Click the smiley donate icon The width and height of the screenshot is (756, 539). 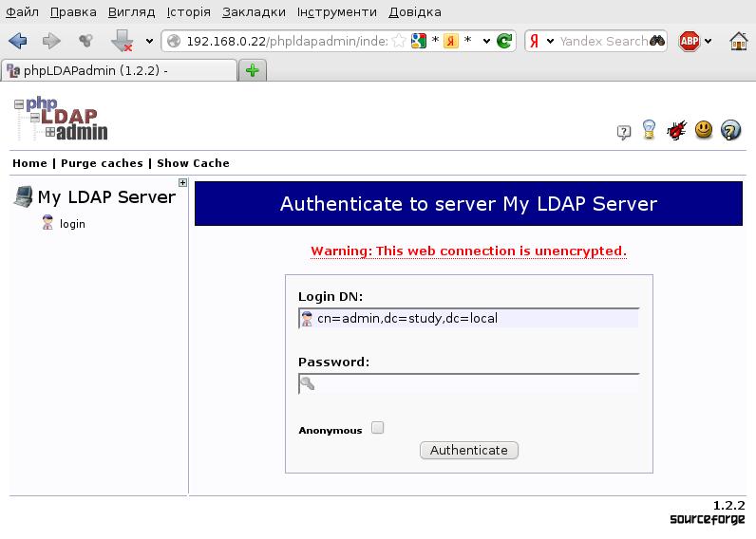pyautogui.click(x=704, y=130)
